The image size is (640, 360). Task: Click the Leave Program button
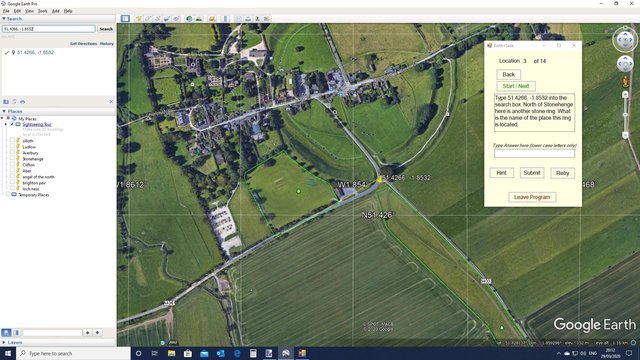coord(532,197)
